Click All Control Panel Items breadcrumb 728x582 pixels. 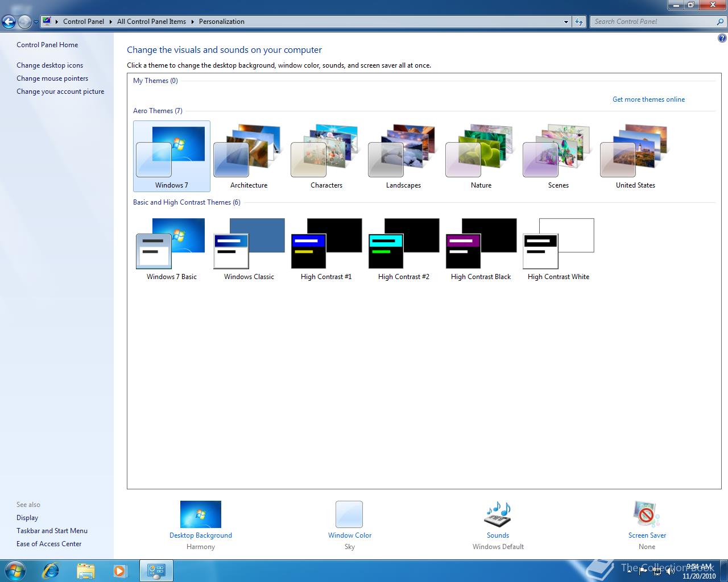click(x=151, y=22)
